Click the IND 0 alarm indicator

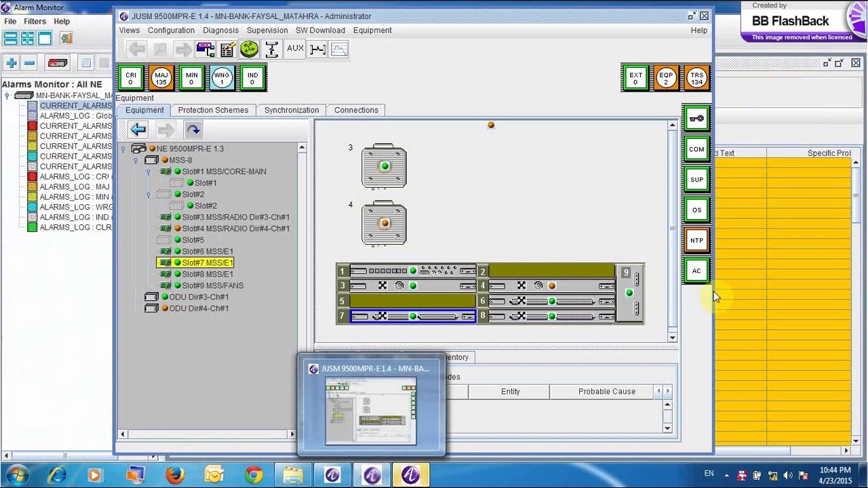point(252,78)
